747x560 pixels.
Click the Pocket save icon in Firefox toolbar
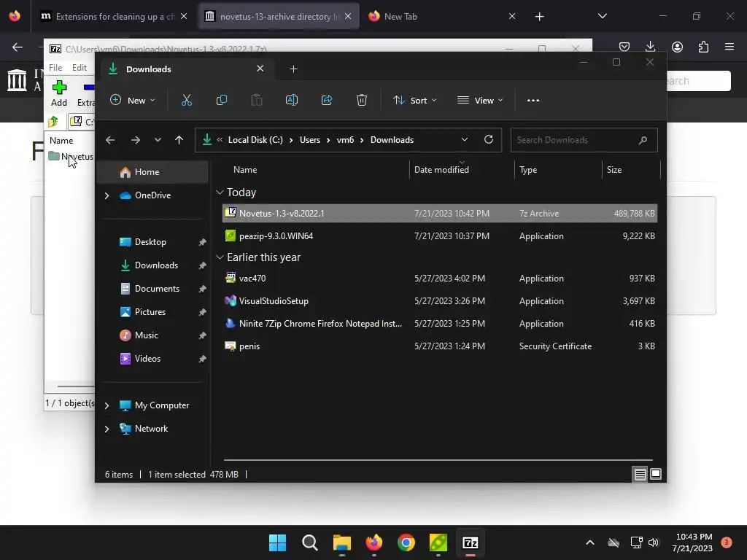click(624, 46)
